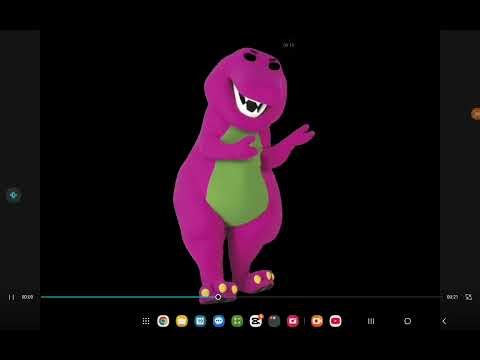The image size is (480, 360).
Task: Open the orange video player app
Action: (x=317, y=321)
